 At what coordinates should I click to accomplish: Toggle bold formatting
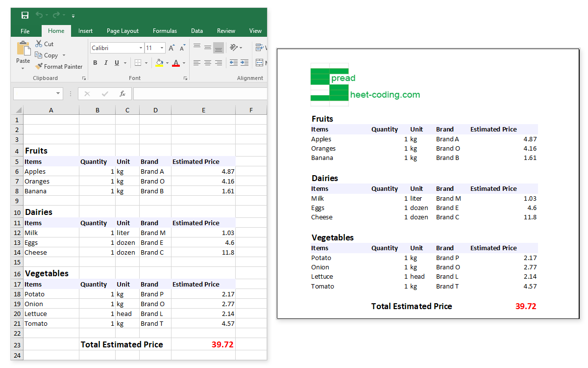click(x=95, y=63)
